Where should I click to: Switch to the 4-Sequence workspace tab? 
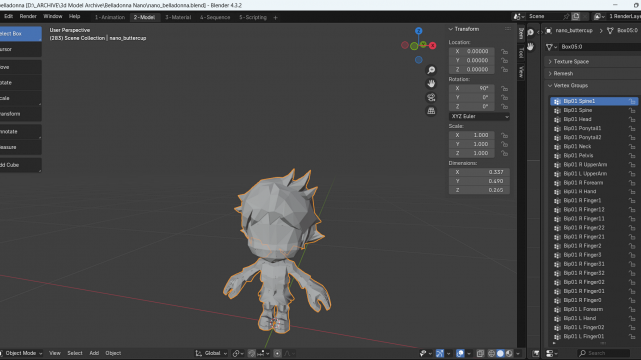[215, 17]
